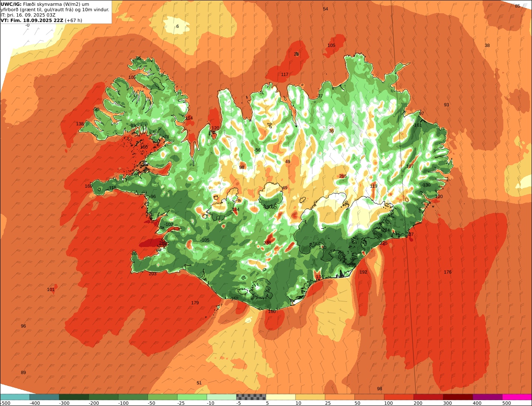532x406 pixels.
Task: Click the map value "54"
Action: tap(325, 9)
